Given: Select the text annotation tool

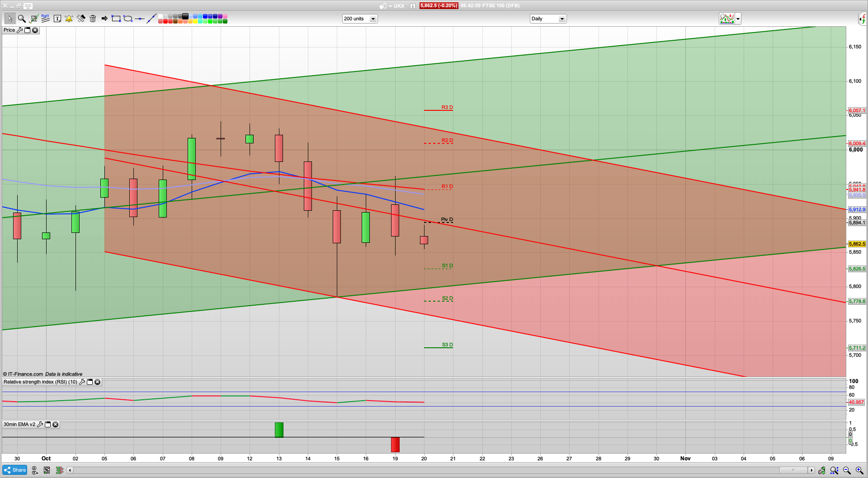Looking at the screenshot, I should tap(57, 19).
